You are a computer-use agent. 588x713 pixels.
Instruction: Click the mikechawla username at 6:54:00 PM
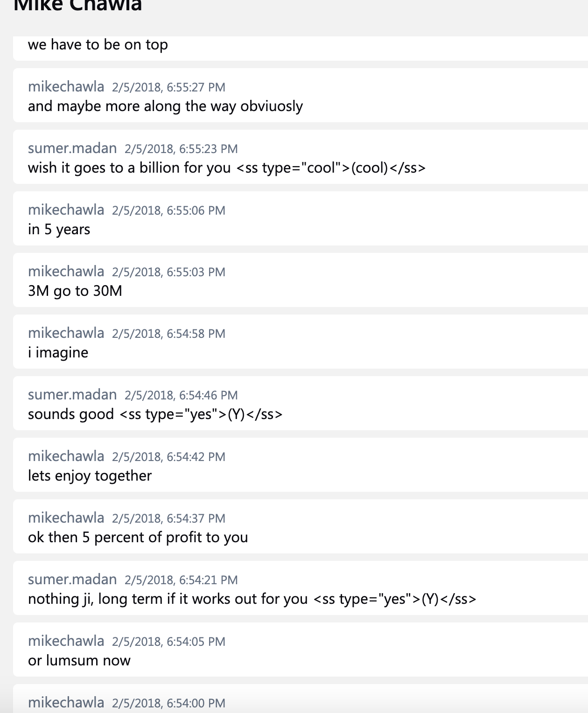pyautogui.click(x=66, y=702)
